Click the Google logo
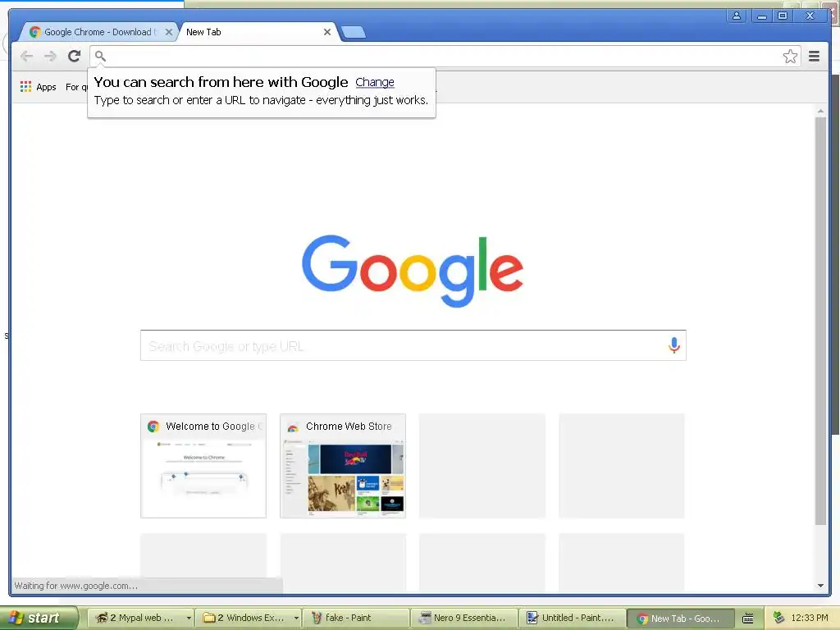The image size is (840, 630). point(413,271)
